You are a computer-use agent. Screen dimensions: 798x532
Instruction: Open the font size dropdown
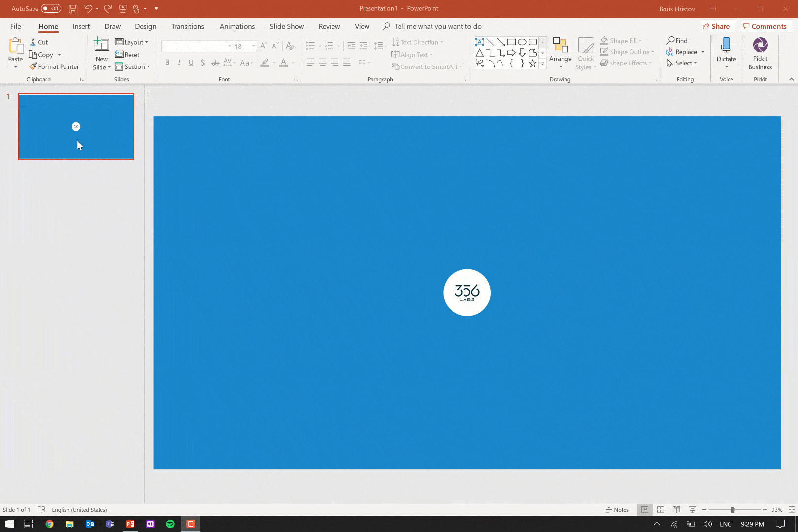(x=254, y=46)
